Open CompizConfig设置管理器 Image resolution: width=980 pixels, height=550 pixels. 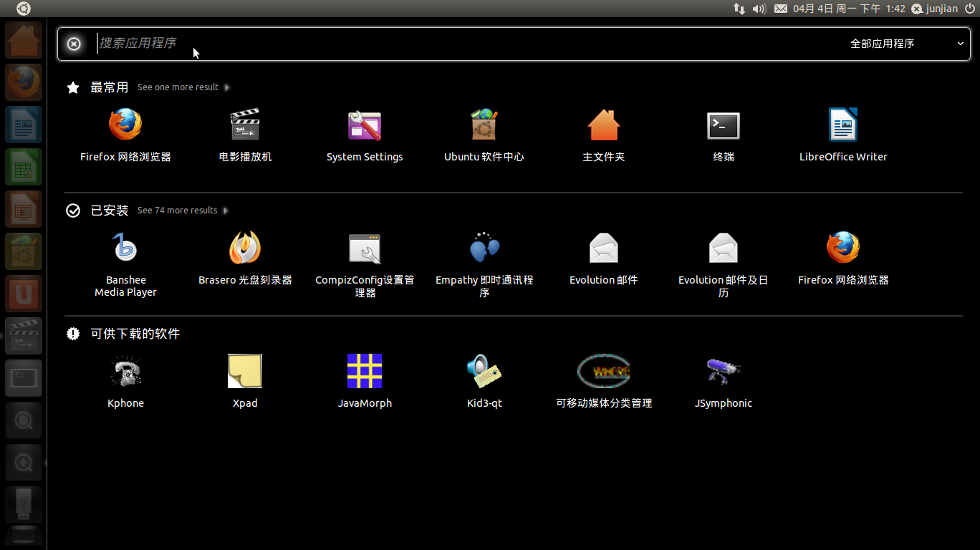(x=365, y=264)
